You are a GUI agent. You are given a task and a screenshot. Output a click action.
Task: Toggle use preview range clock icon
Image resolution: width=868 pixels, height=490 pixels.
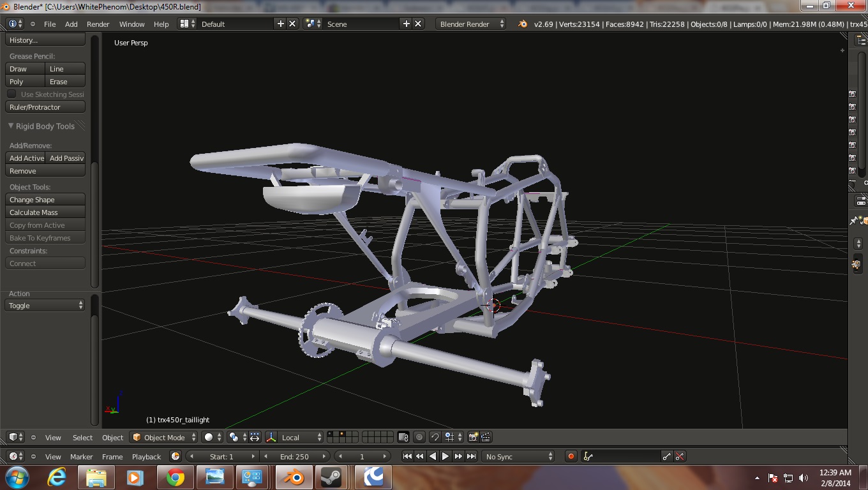point(176,456)
